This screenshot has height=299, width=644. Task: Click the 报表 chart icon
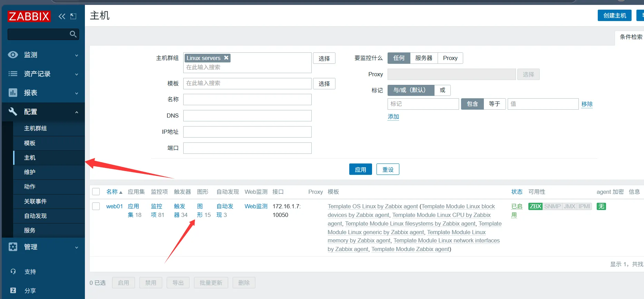[x=13, y=93]
